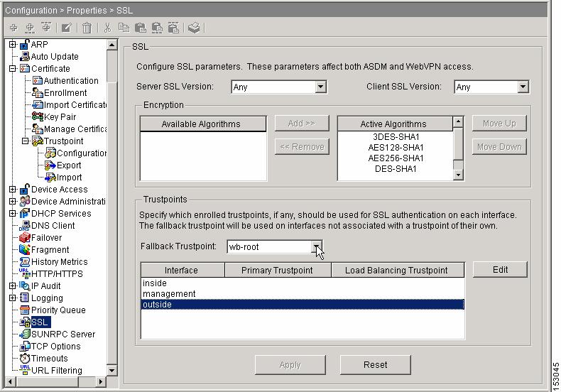Image resolution: width=561 pixels, height=392 pixels.
Task: Click the Delete trash can toolbar icon
Action: pos(87,28)
